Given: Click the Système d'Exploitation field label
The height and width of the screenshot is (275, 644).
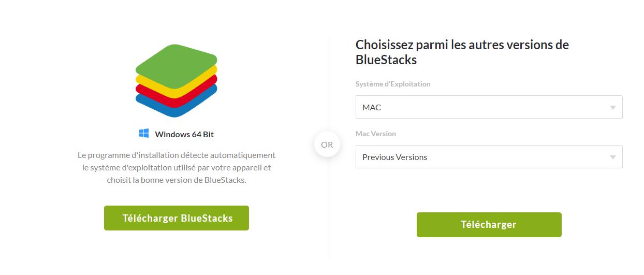Looking at the screenshot, I should point(393,84).
